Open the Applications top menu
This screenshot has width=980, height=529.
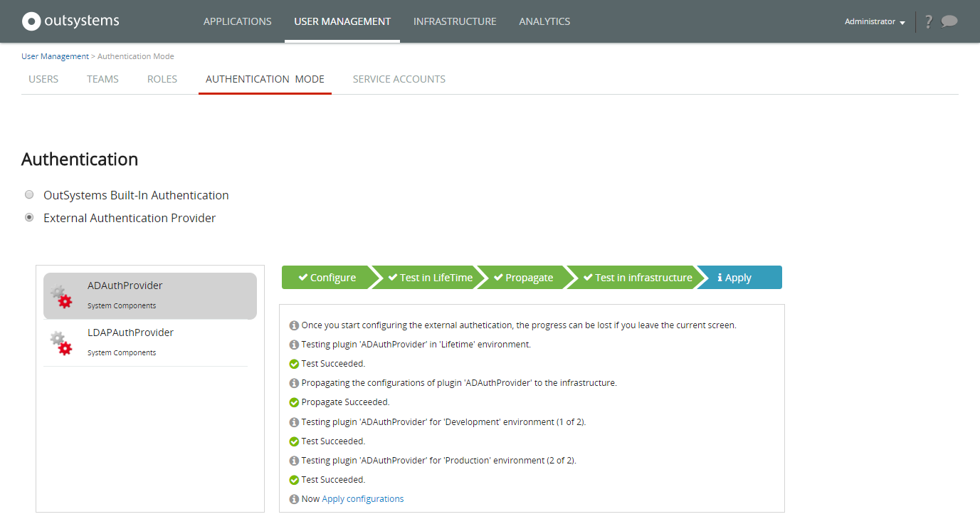[237, 21]
